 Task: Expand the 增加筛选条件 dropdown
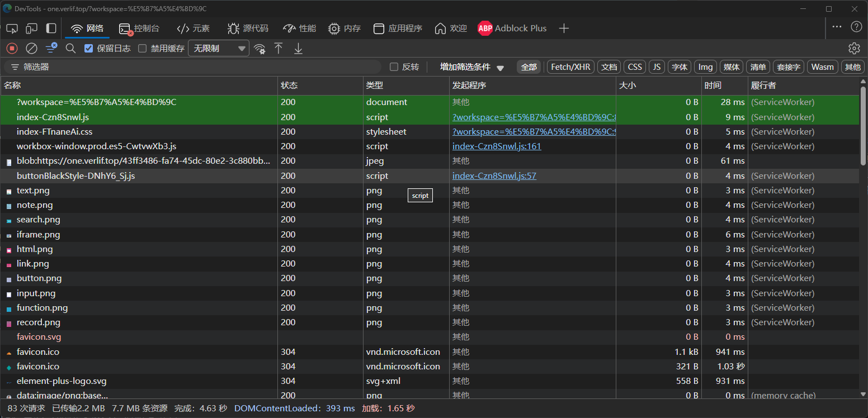pyautogui.click(x=471, y=67)
